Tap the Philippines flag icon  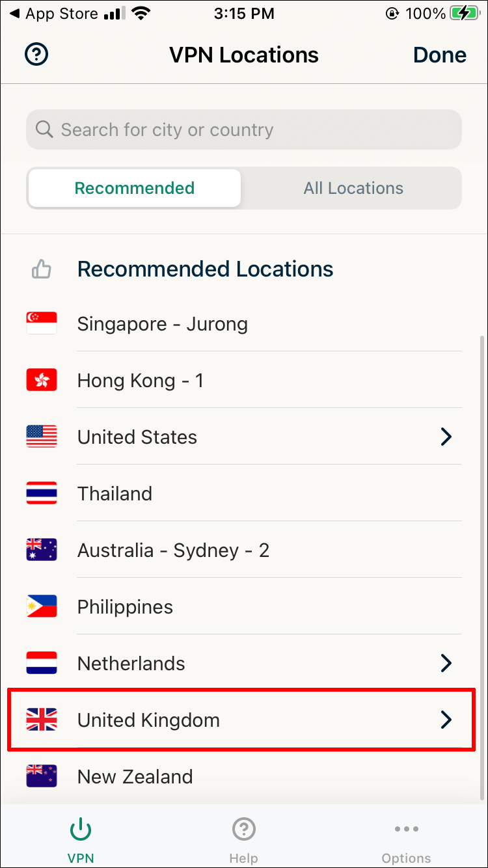42,606
